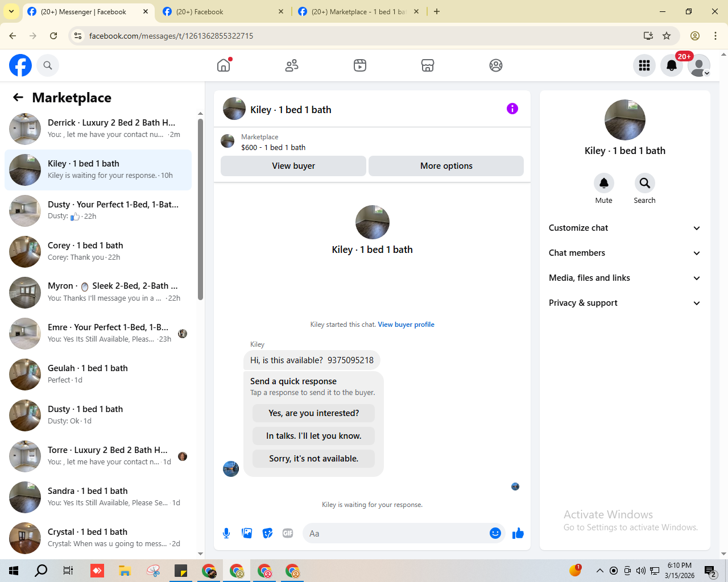Close the Messenger browser tab
The width and height of the screenshot is (728, 582).
(146, 11)
